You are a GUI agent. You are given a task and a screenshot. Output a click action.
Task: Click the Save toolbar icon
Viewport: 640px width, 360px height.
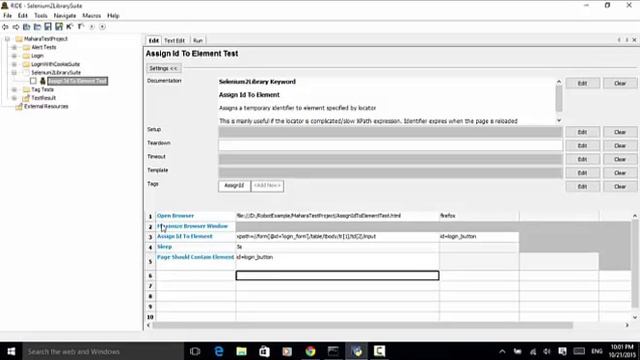click(48, 27)
